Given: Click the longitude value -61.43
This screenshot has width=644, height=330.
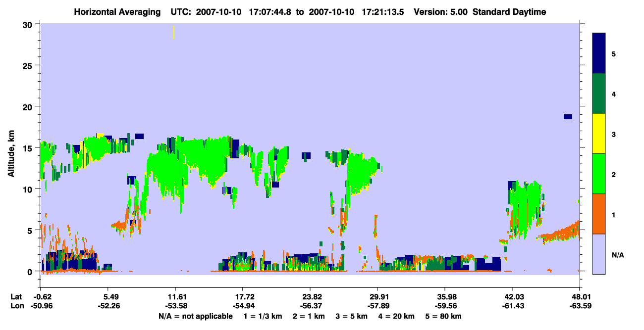Looking at the screenshot, I should [512, 306].
